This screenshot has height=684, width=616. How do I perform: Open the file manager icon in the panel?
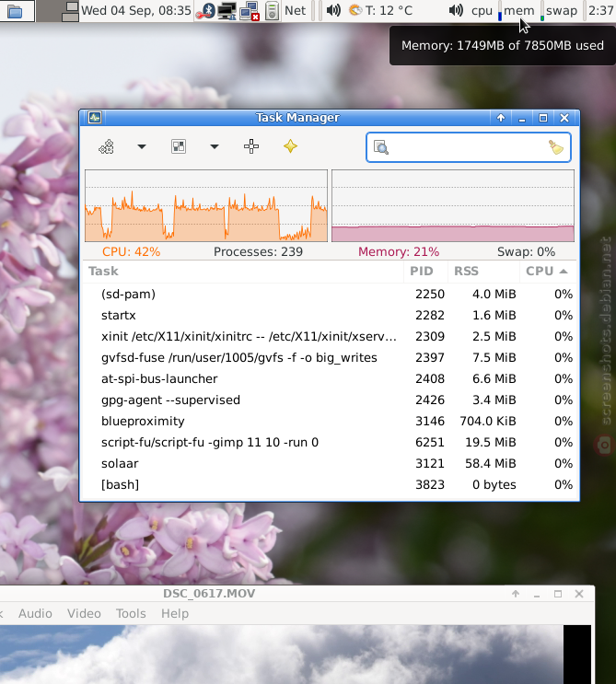click(x=16, y=11)
